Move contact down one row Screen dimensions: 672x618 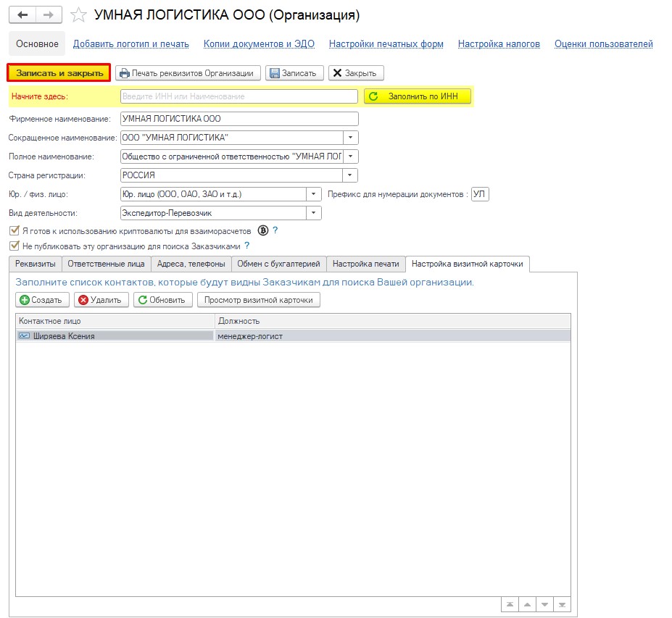tap(544, 605)
